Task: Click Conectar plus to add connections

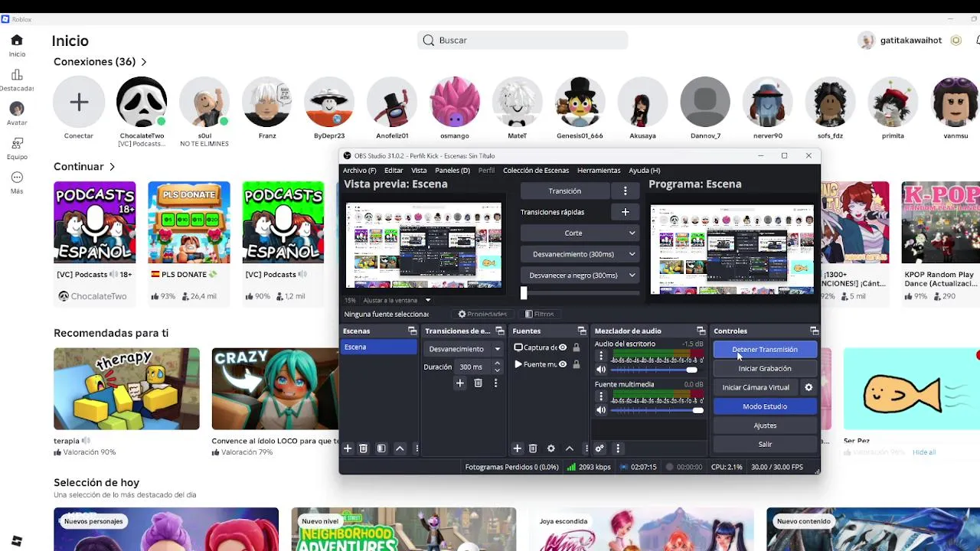Action: [x=79, y=102]
